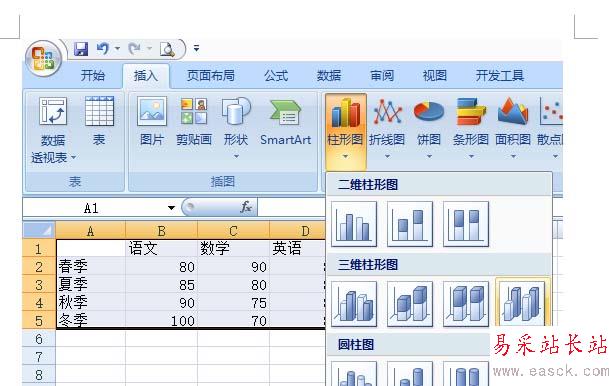Insert a table with 表 icon
The image size is (610, 386).
[99, 121]
